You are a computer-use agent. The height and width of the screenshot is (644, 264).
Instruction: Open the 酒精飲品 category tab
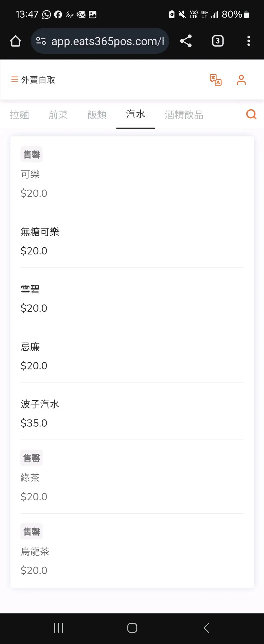pyautogui.click(x=184, y=114)
